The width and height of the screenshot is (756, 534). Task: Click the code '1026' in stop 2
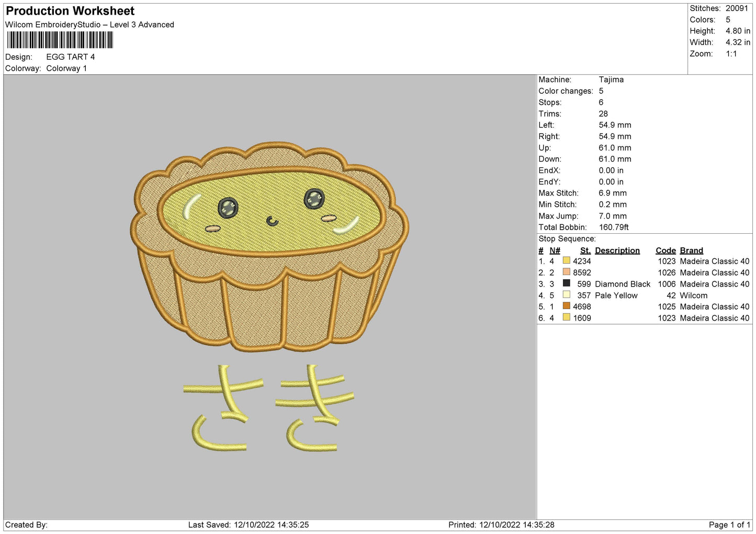pos(667,273)
